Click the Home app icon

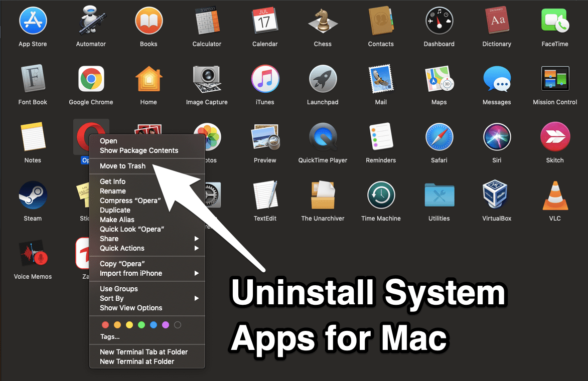pos(149,79)
